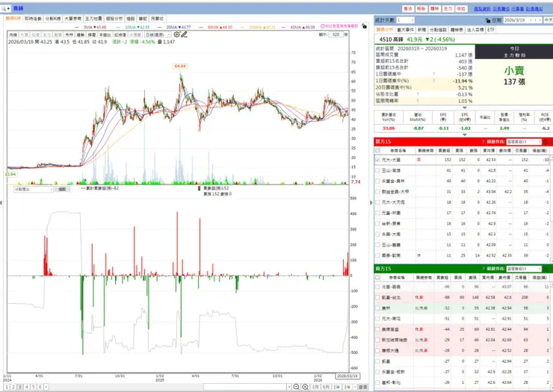Open 關鍵券商 dropdown in 賣方15 header
553x392 pixels.
click(x=524, y=269)
